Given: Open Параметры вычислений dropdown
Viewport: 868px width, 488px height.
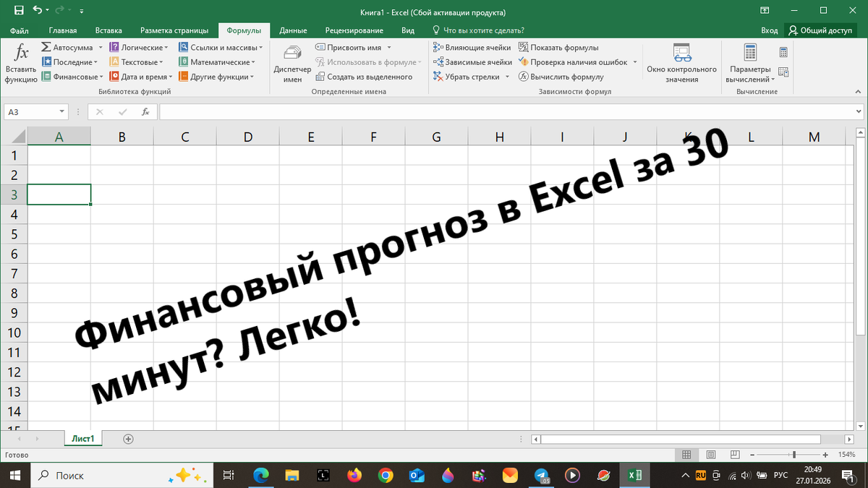Looking at the screenshot, I should 750,64.
